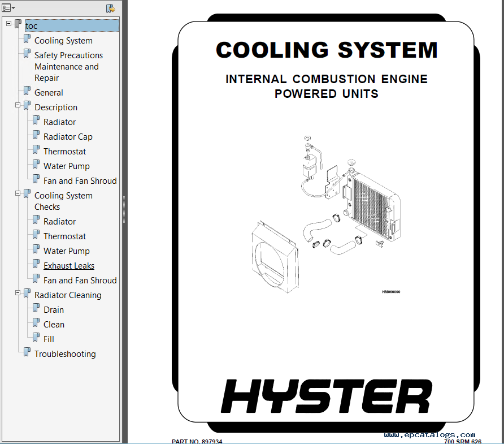Collapse the Description bookmark section

point(18,105)
